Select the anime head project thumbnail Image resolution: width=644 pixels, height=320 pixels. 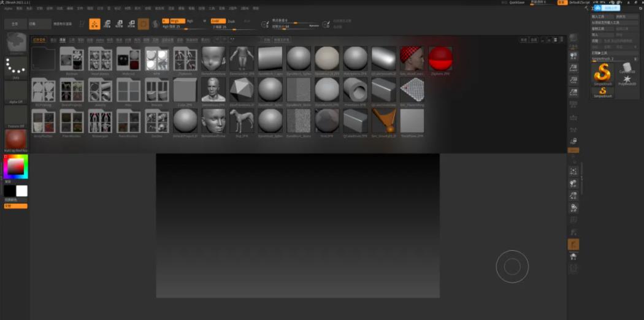pos(213,60)
